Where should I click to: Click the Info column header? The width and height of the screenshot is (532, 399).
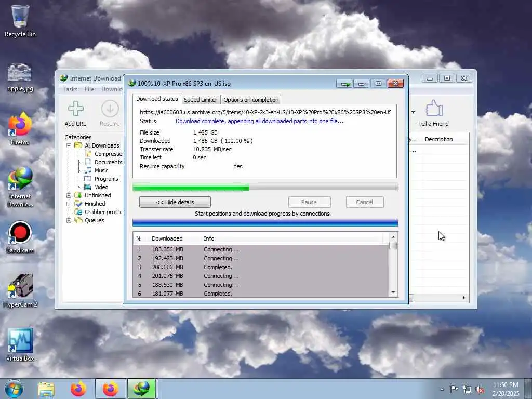(x=209, y=238)
